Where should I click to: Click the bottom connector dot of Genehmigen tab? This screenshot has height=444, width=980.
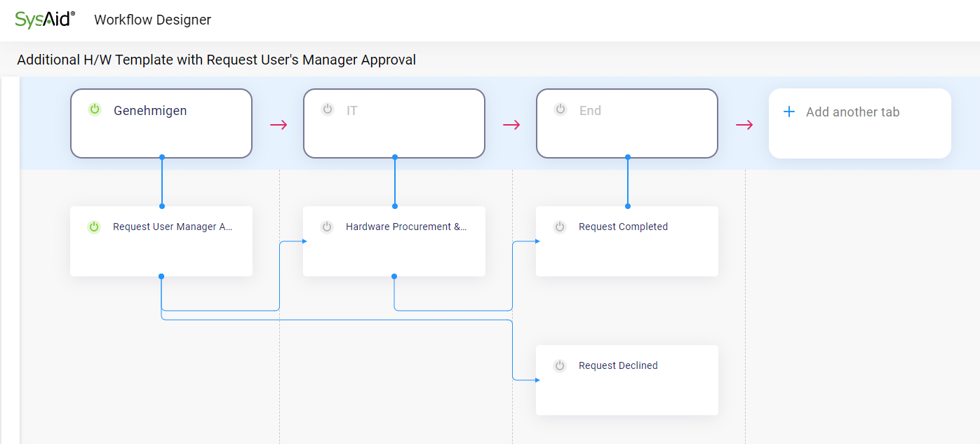point(162,157)
